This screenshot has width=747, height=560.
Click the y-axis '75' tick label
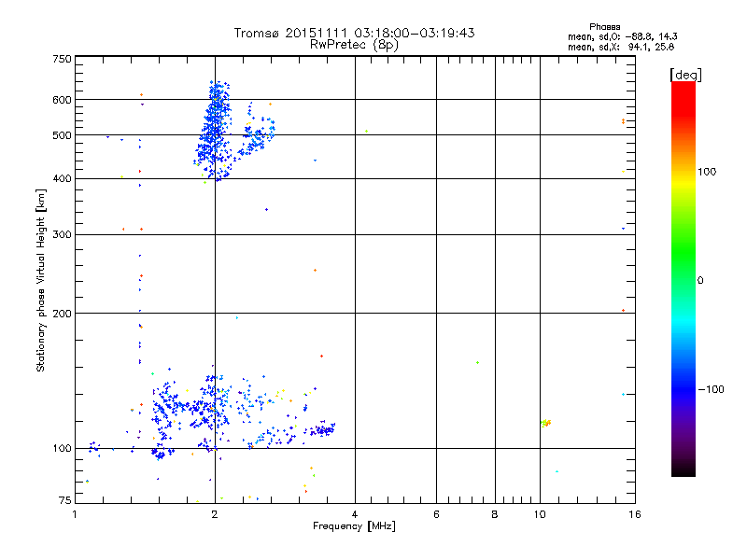pyautogui.click(x=65, y=500)
